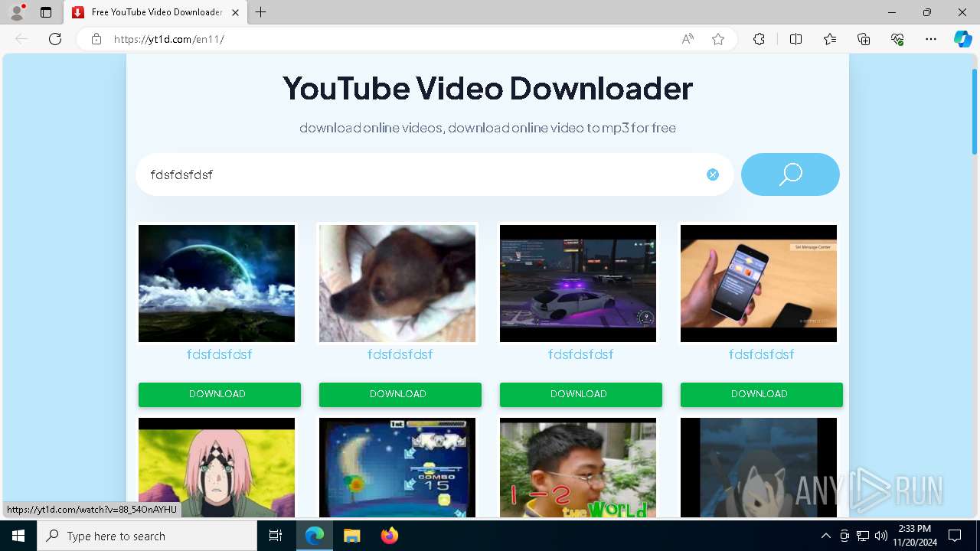
Task: Open the notification center icon
Action: (x=955, y=536)
